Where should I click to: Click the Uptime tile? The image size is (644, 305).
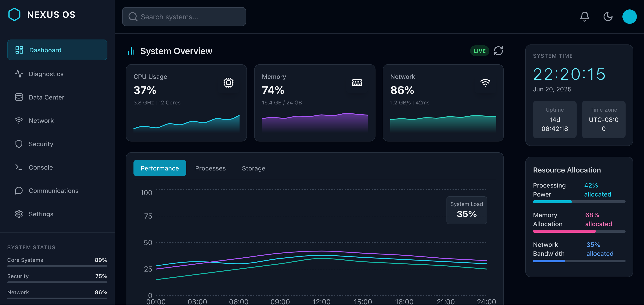tap(555, 119)
